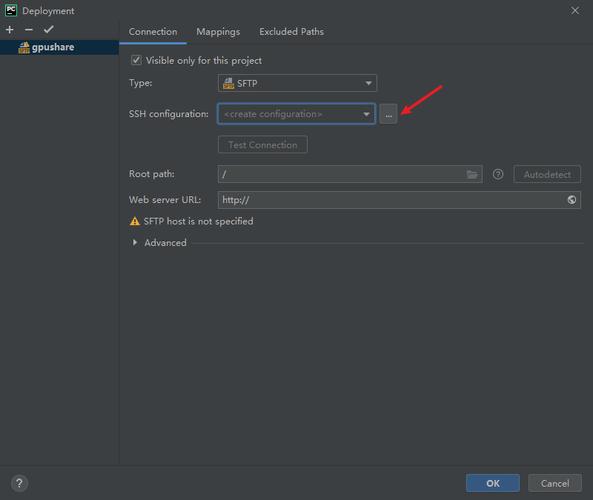Toggle Visible only for this project checkbox
This screenshot has width=593, height=500.
[136, 60]
